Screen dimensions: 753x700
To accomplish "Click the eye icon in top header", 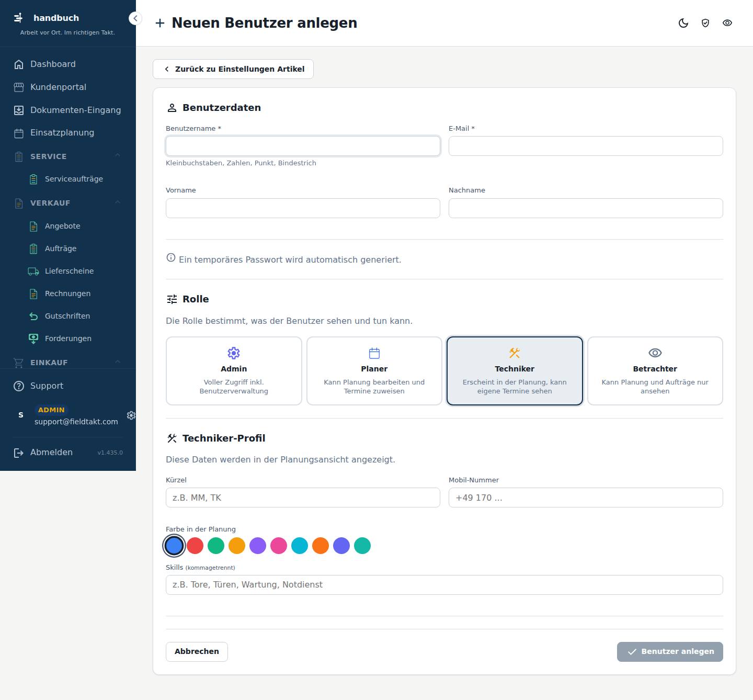I will click(727, 23).
